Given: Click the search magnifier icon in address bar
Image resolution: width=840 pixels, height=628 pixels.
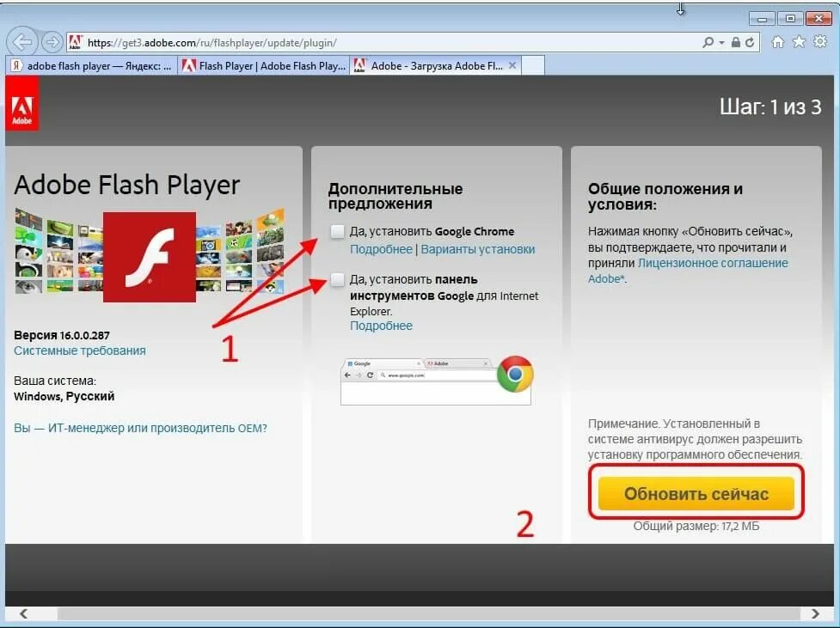Looking at the screenshot, I should [708, 42].
